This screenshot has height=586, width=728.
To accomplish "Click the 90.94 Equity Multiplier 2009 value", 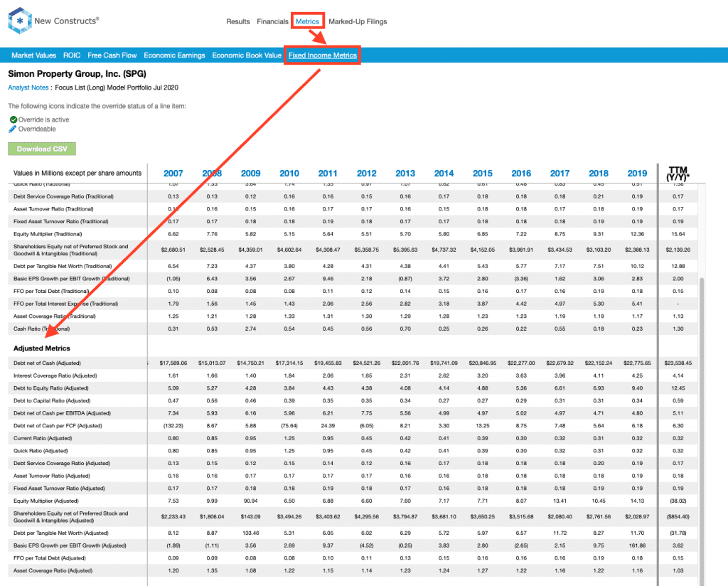I will (x=250, y=501).
